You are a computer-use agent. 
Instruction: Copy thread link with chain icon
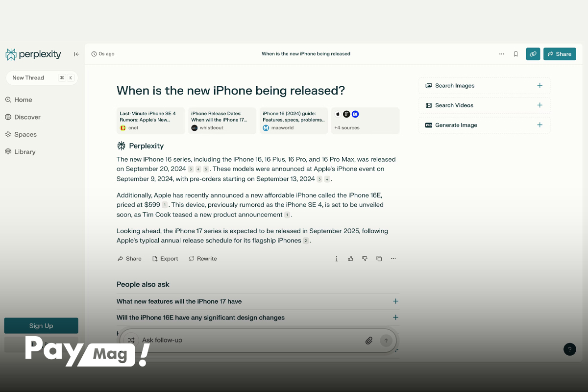click(533, 54)
